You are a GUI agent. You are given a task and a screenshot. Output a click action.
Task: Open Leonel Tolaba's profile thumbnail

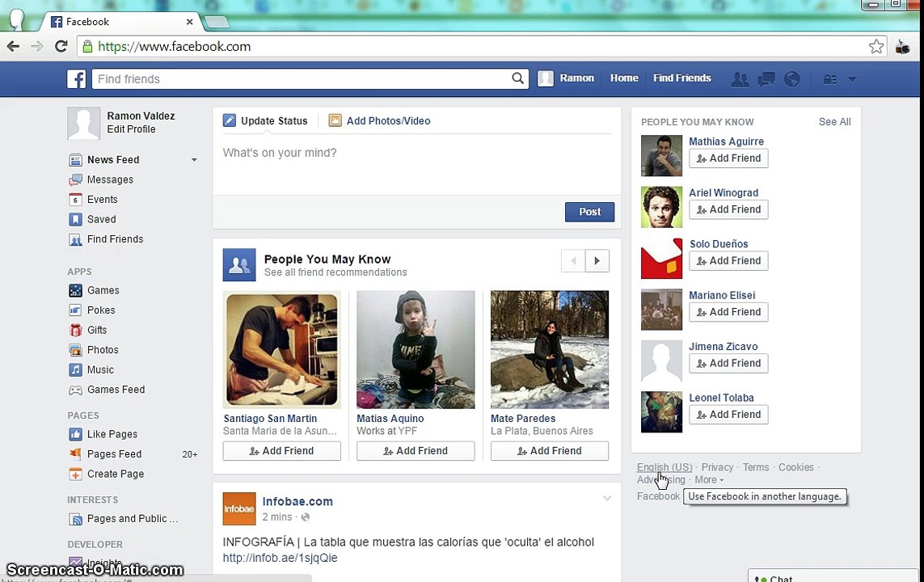661,412
